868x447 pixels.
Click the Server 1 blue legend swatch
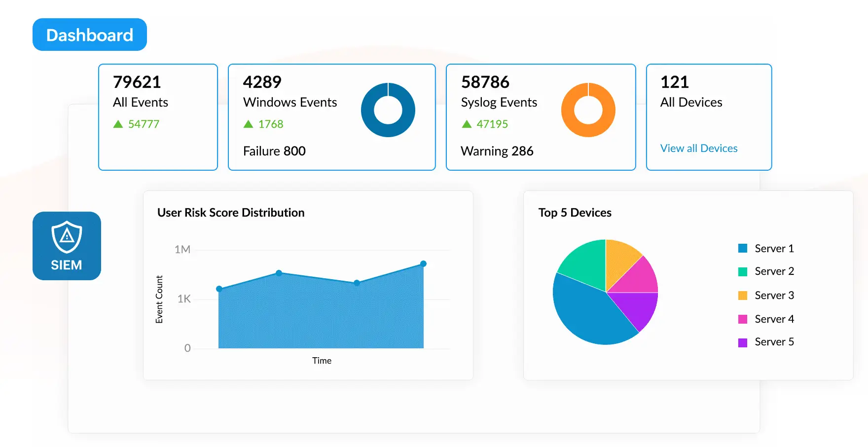(743, 248)
